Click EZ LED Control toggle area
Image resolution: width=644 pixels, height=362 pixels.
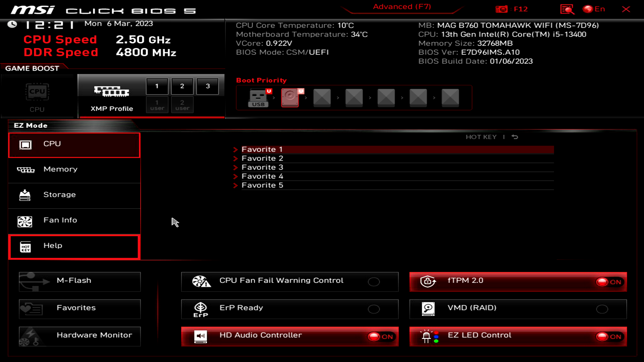(609, 337)
